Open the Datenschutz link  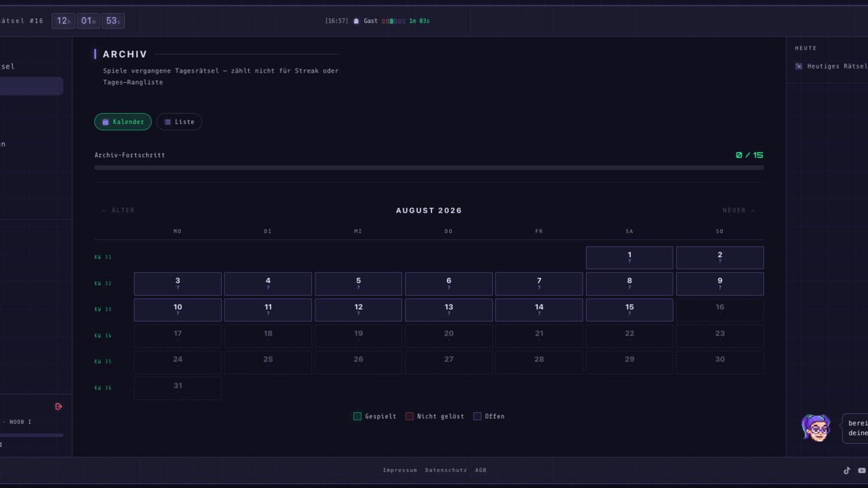coord(446,470)
